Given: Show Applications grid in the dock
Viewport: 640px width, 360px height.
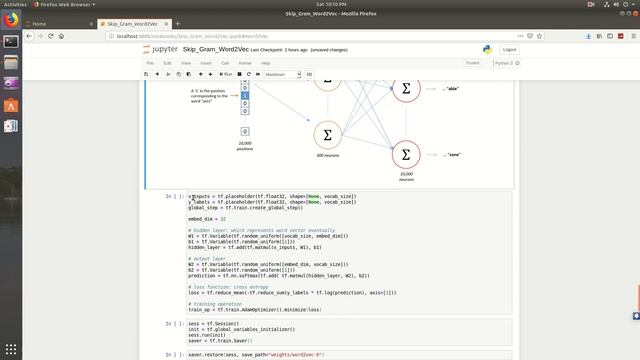Looking at the screenshot, I should 11,349.
